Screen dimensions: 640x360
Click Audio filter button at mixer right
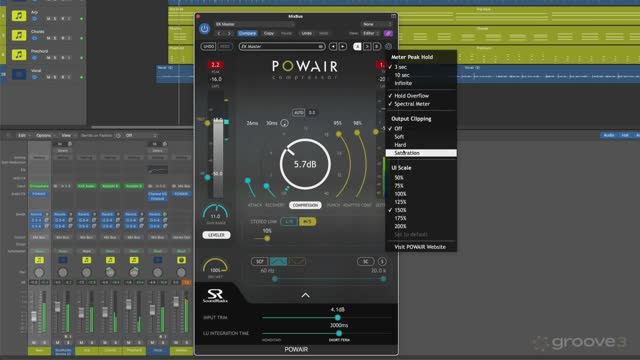609,135
